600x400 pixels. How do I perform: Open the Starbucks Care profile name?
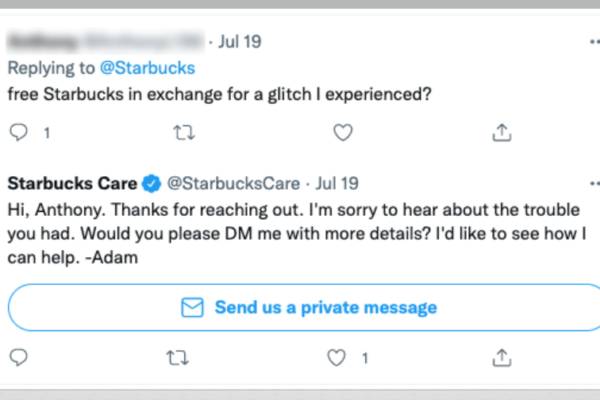click(x=72, y=183)
